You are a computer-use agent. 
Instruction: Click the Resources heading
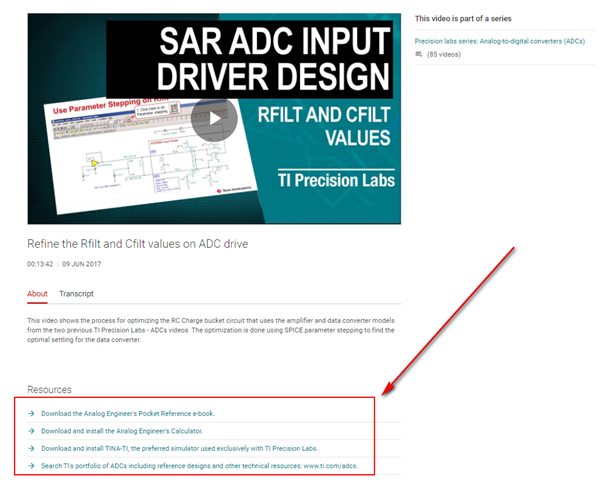[49, 390]
